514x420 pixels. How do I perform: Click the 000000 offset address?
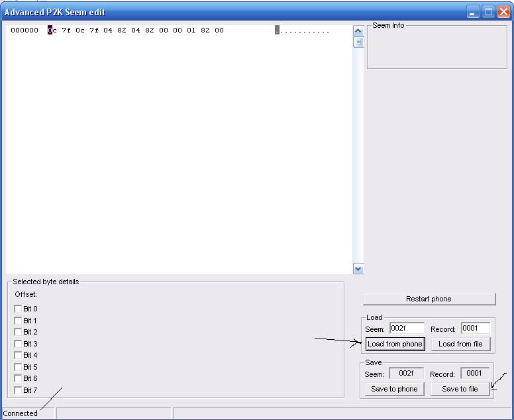[x=25, y=30]
